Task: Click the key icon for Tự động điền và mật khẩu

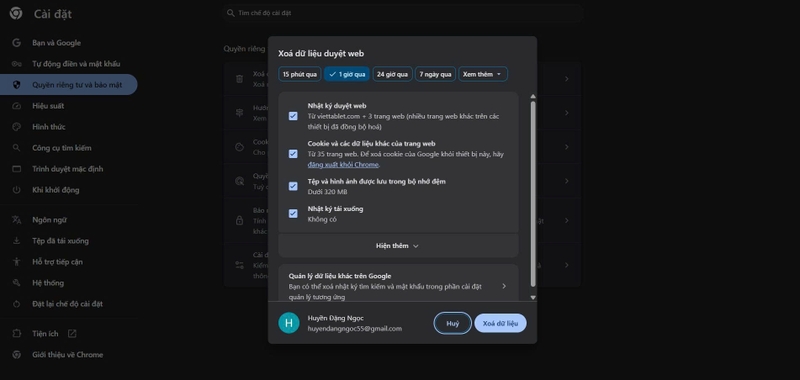Action: pos(16,64)
